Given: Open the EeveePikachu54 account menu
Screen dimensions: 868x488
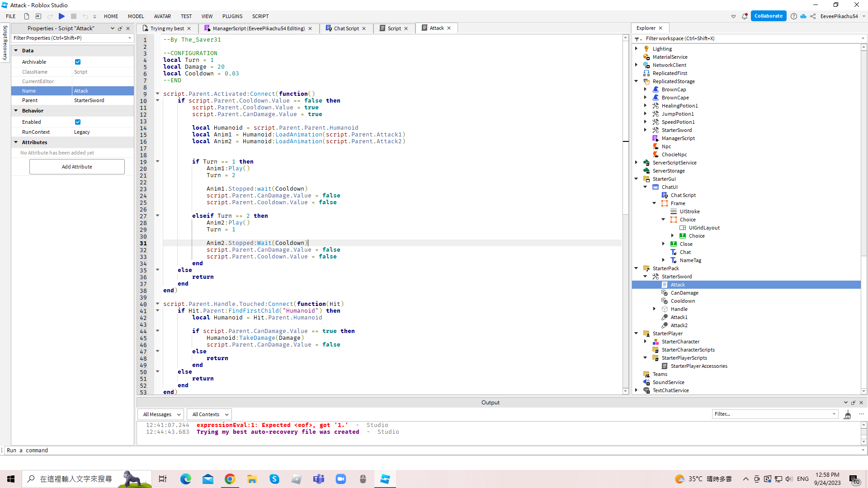Looking at the screenshot, I should click(x=842, y=16).
